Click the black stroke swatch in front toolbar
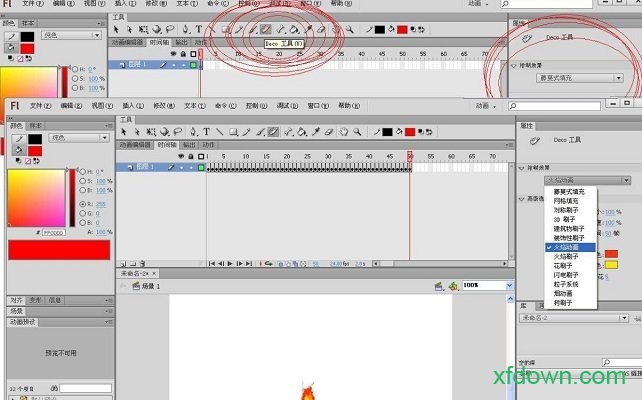This screenshot has height=400, width=642. pyautogui.click(x=387, y=132)
